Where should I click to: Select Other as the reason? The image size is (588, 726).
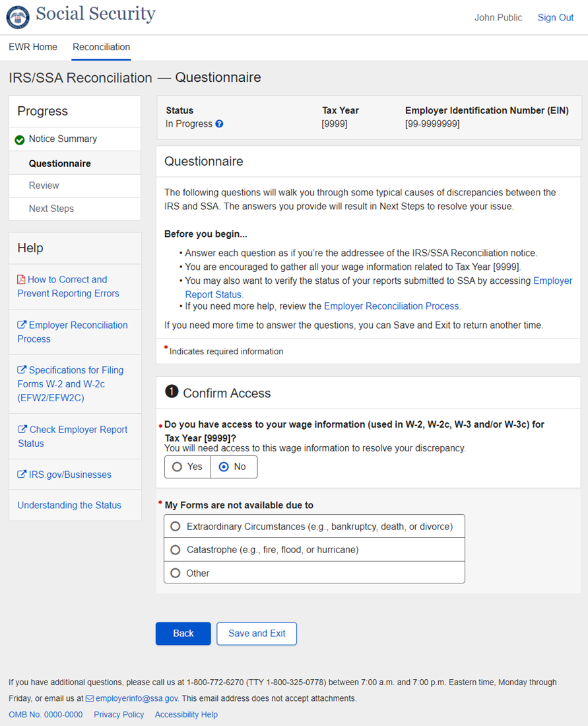[x=176, y=574]
